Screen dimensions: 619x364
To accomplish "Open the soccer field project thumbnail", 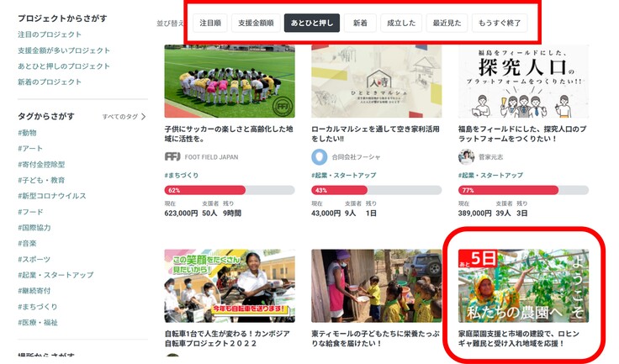I will (x=230, y=81).
